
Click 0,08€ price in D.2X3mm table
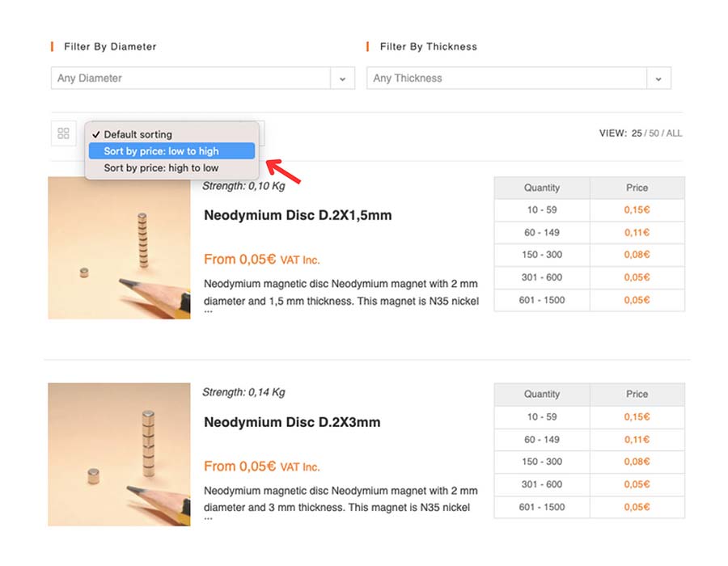click(637, 462)
